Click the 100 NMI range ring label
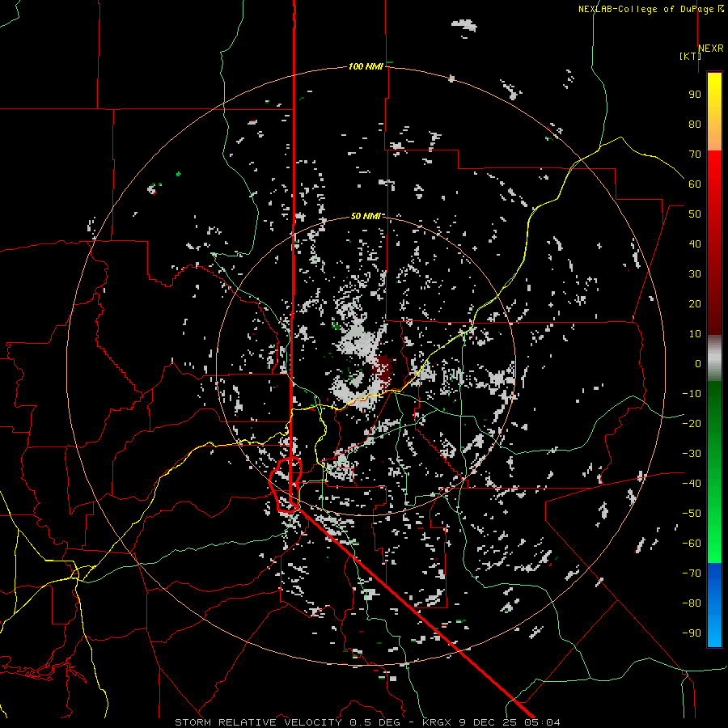 point(366,66)
